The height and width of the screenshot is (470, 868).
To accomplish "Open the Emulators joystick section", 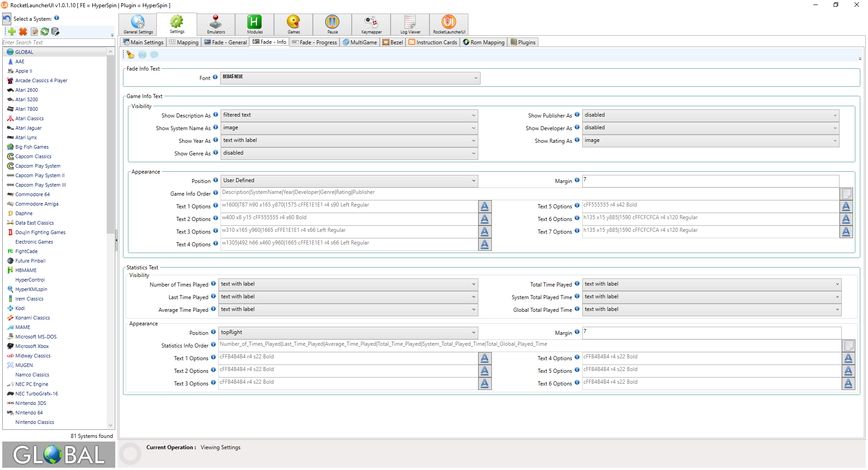I will (216, 24).
